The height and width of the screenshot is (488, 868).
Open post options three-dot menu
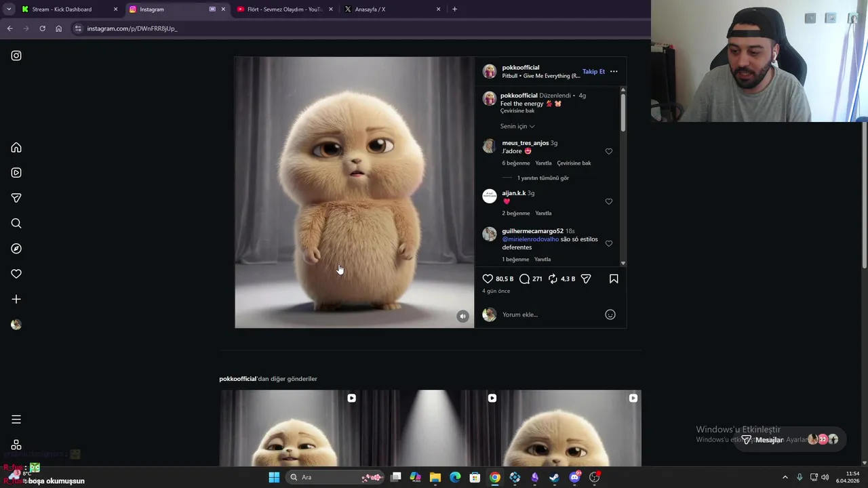(614, 71)
